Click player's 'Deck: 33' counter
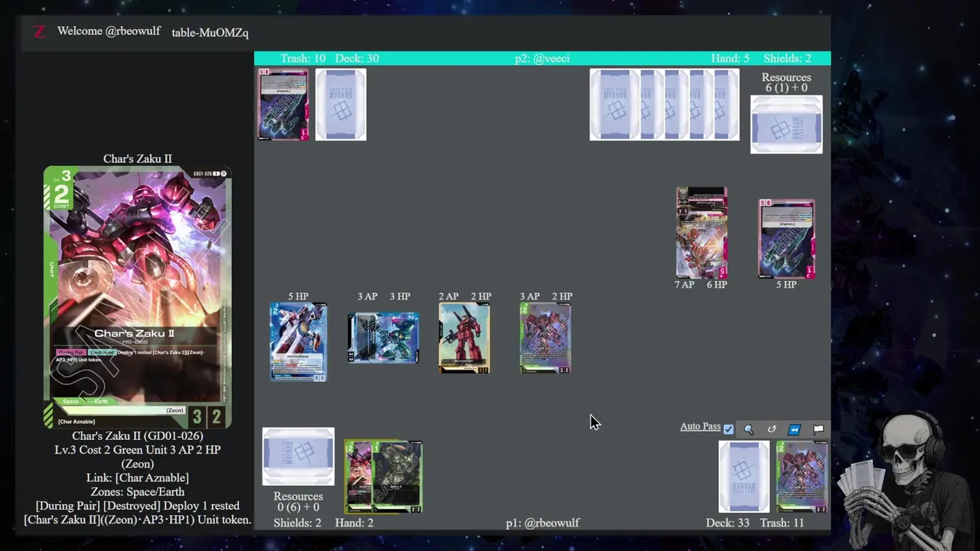 pyautogui.click(x=727, y=523)
